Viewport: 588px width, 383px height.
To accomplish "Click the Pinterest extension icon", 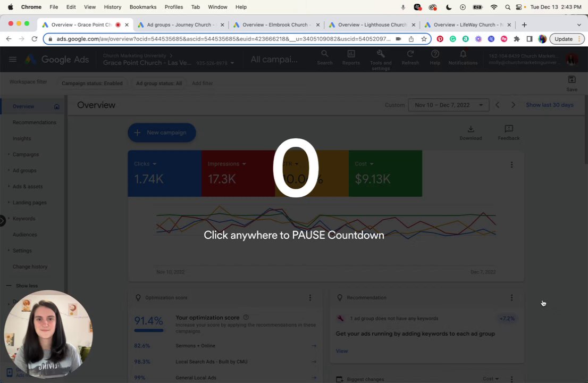I will (x=440, y=39).
